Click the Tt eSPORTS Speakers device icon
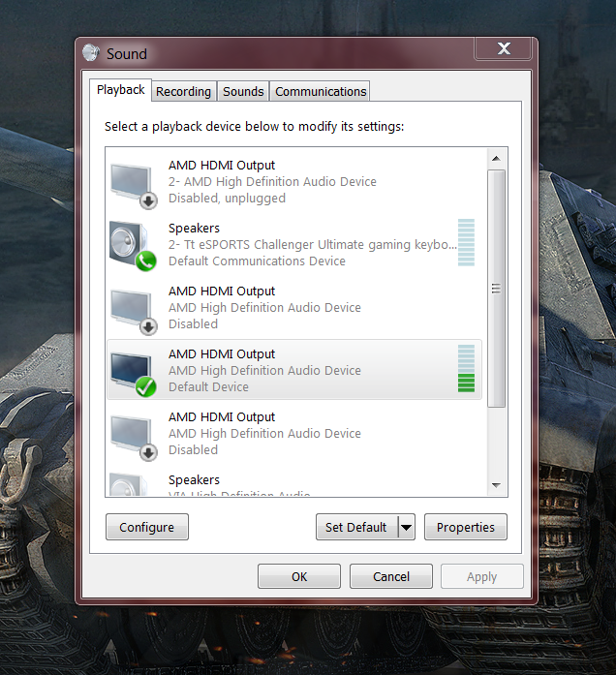Screen dimensions: 616x675 133,246
